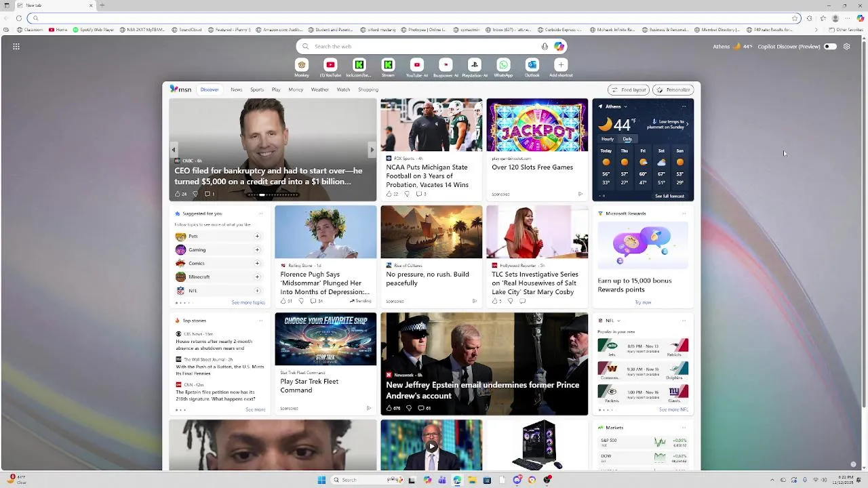Click the Personalize button
This screenshot has height=488, width=868.
tap(673, 89)
